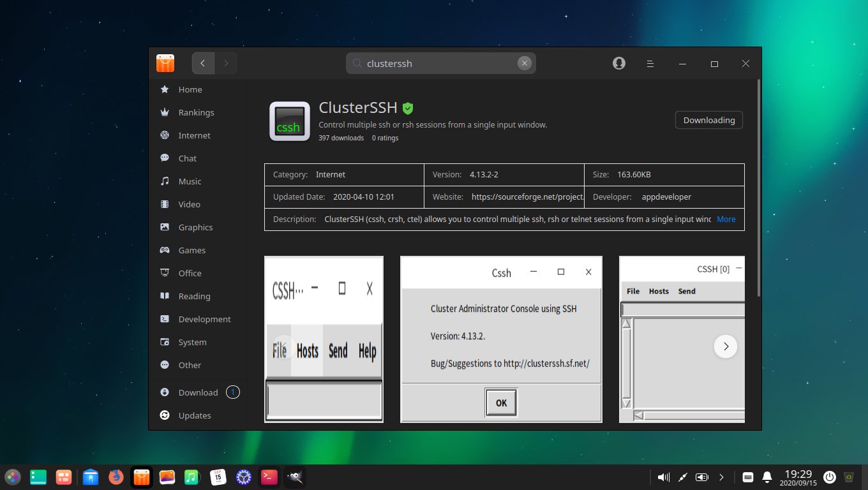Open the music player in the dock

[x=192, y=477]
